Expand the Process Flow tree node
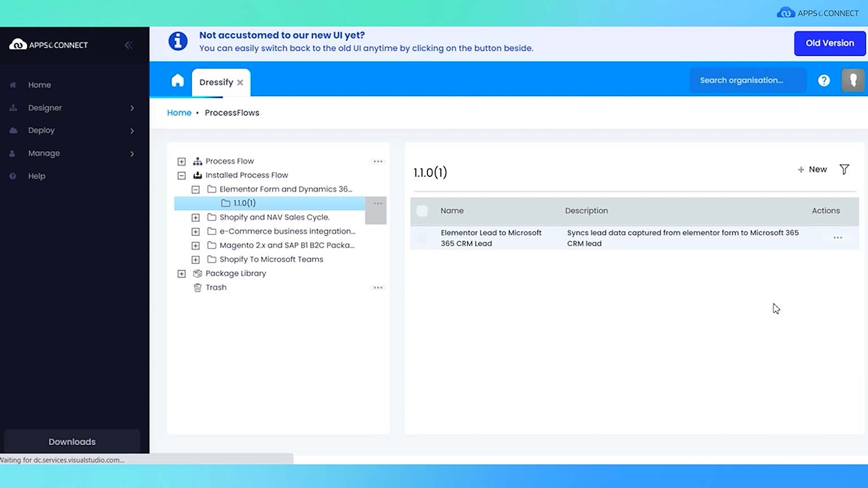 pyautogui.click(x=181, y=162)
